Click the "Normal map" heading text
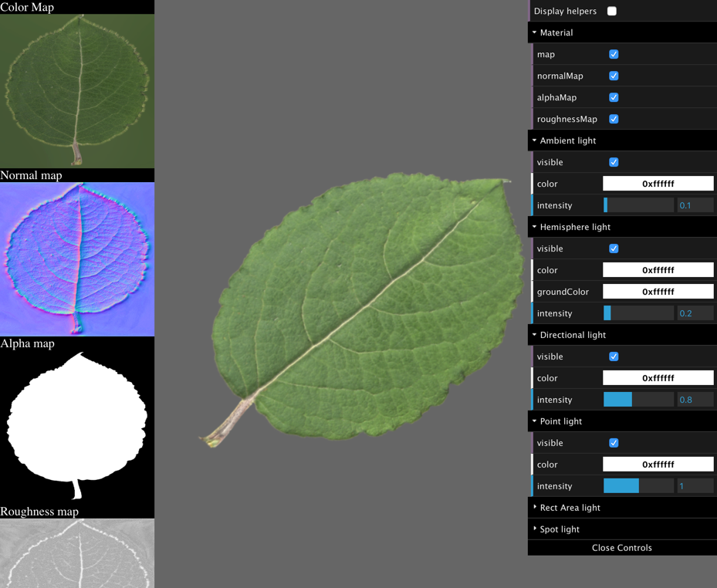 click(x=31, y=175)
